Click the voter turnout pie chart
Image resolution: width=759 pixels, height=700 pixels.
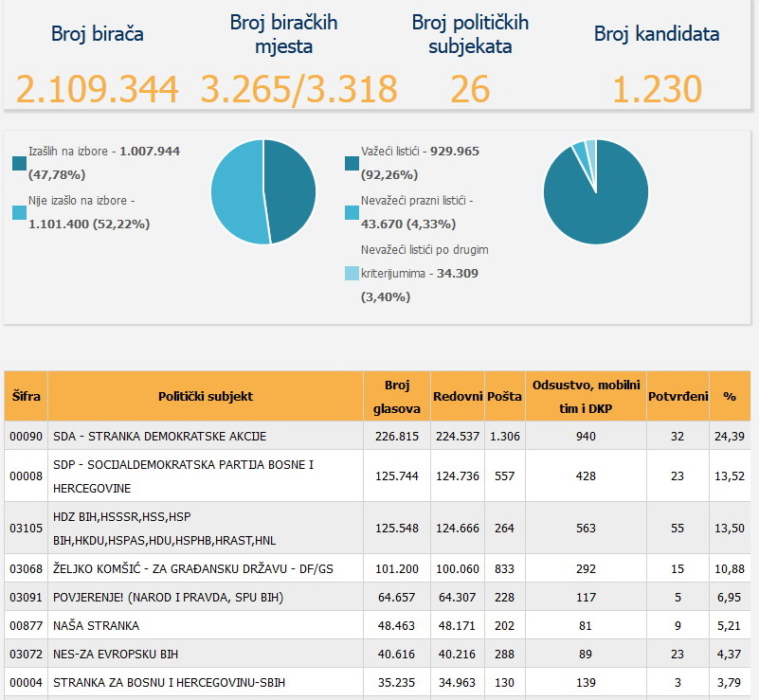pos(263,191)
